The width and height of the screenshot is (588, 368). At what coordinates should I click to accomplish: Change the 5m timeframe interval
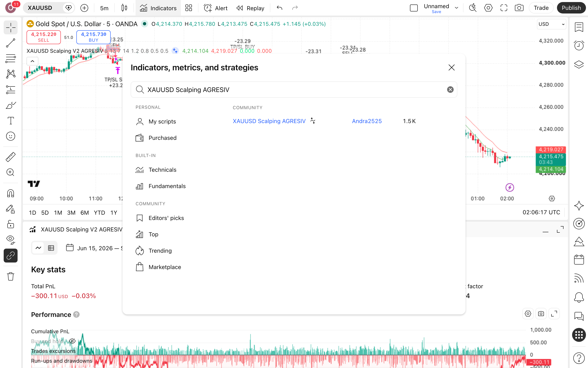pos(104,8)
